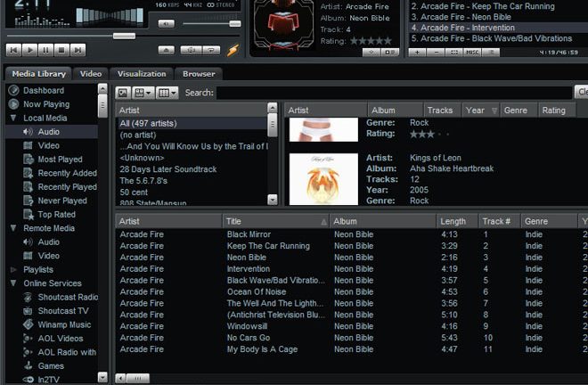
Task: Click the Play button
Action: point(29,50)
